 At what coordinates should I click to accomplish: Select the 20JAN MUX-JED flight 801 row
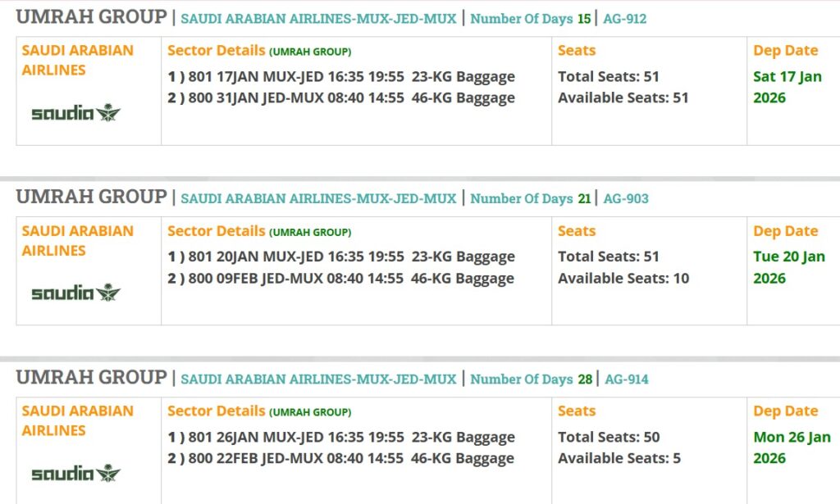tap(341, 257)
